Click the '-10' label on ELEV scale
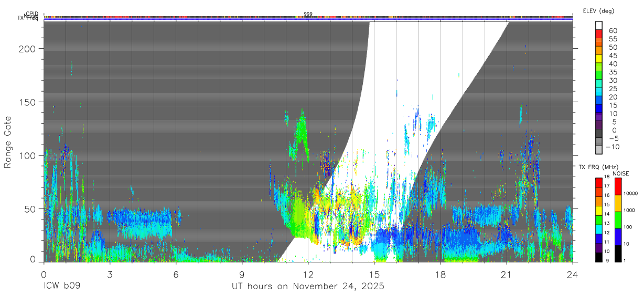644x297 pixels. [611, 147]
